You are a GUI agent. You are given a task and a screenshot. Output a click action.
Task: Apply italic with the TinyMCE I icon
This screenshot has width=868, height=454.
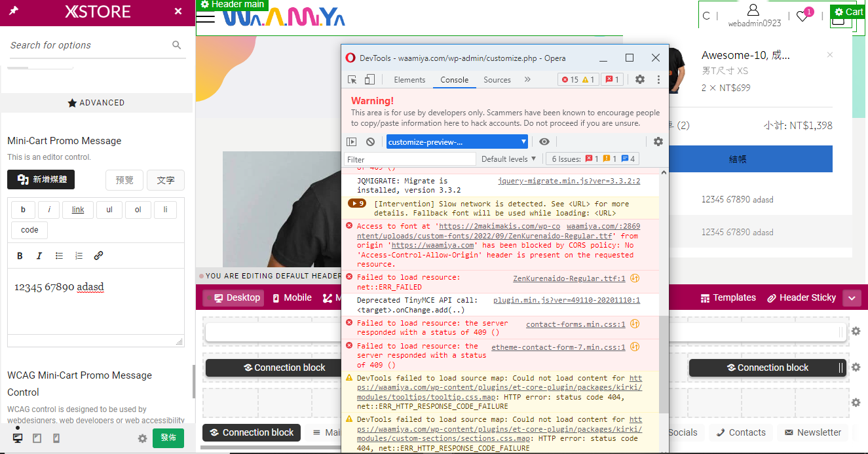[39, 255]
